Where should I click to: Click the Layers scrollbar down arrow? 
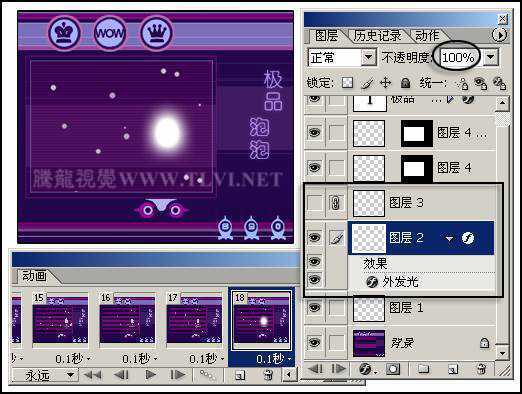coord(502,352)
